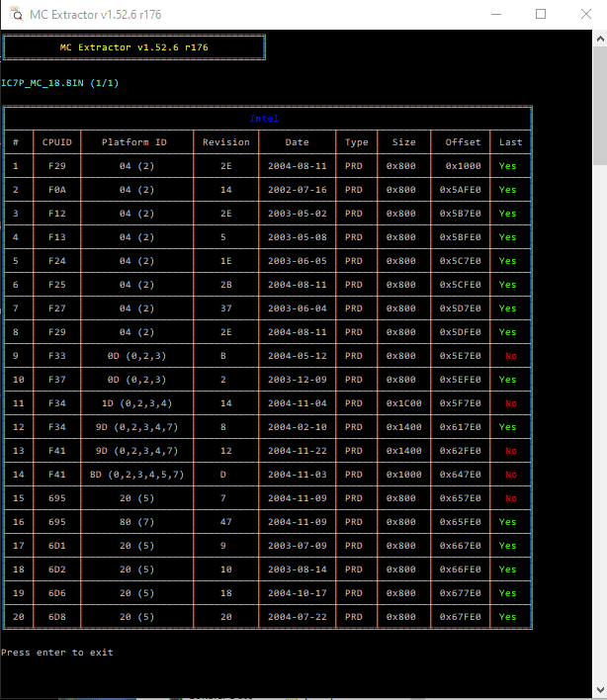Click date 2003-08-14

click(x=297, y=569)
